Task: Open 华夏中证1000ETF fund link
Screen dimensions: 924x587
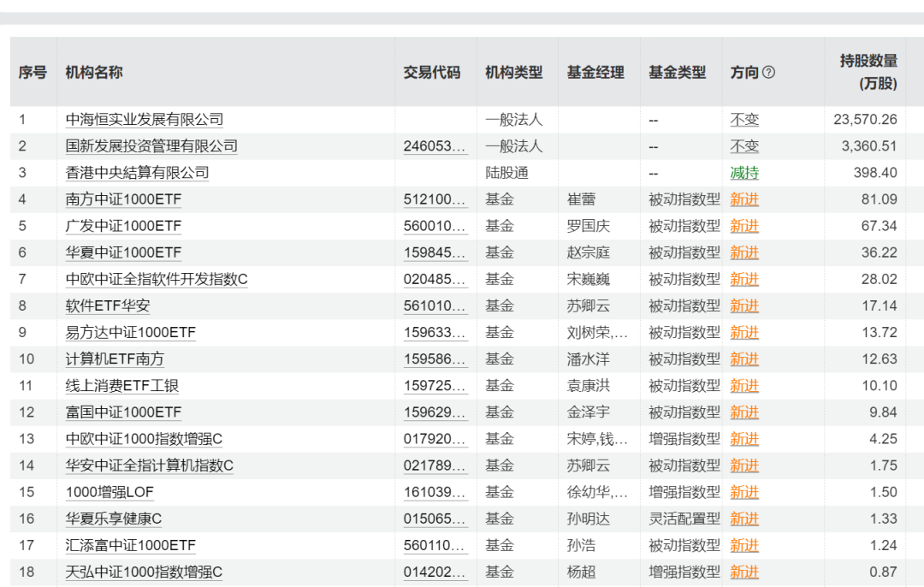Action: [x=123, y=252]
